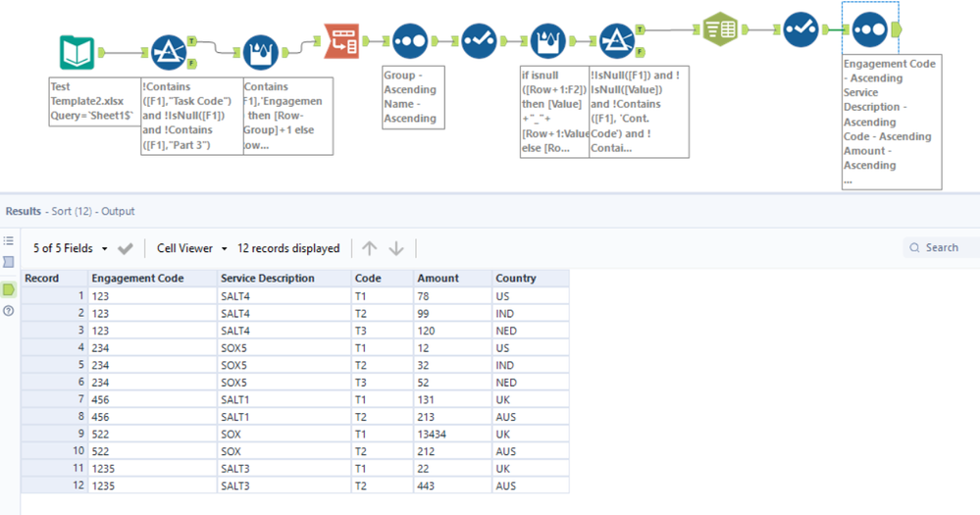
Task: Select the second Multi-Row Formula tool with isnull expression
Action: pos(547,41)
